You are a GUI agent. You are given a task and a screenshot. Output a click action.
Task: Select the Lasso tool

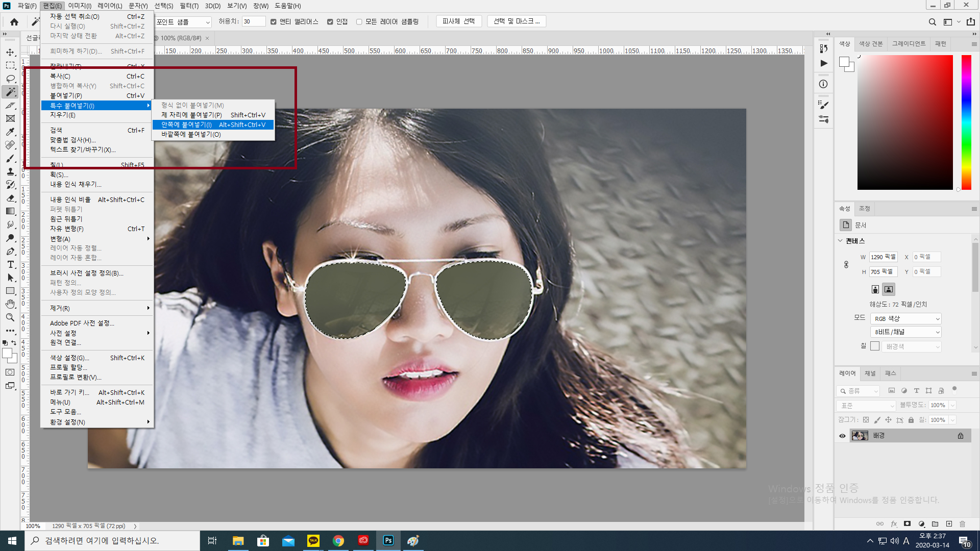pos(10,79)
